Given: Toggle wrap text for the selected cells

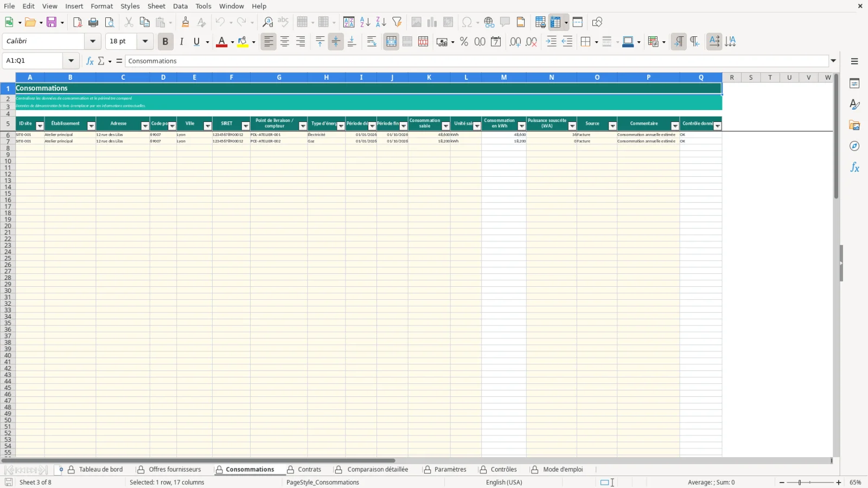Looking at the screenshot, I should click(372, 42).
